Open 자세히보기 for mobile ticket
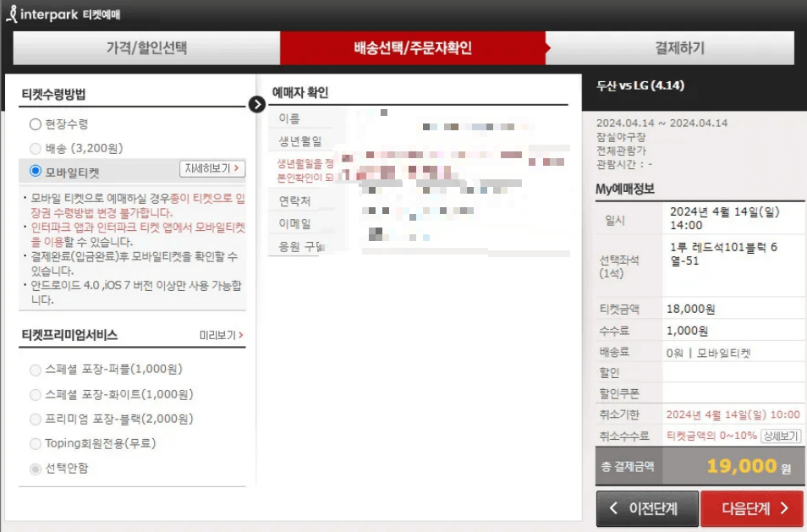The width and height of the screenshot is (807, 532). click(x=212, y=168)
